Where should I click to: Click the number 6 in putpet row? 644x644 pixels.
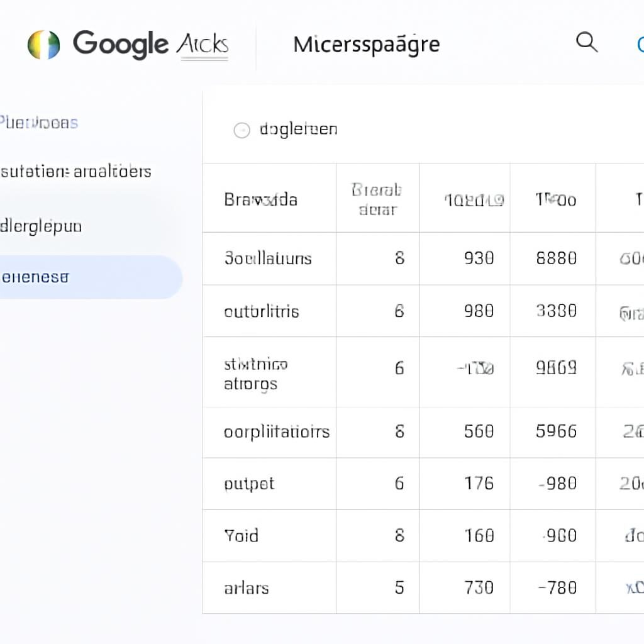coord(399,484)
